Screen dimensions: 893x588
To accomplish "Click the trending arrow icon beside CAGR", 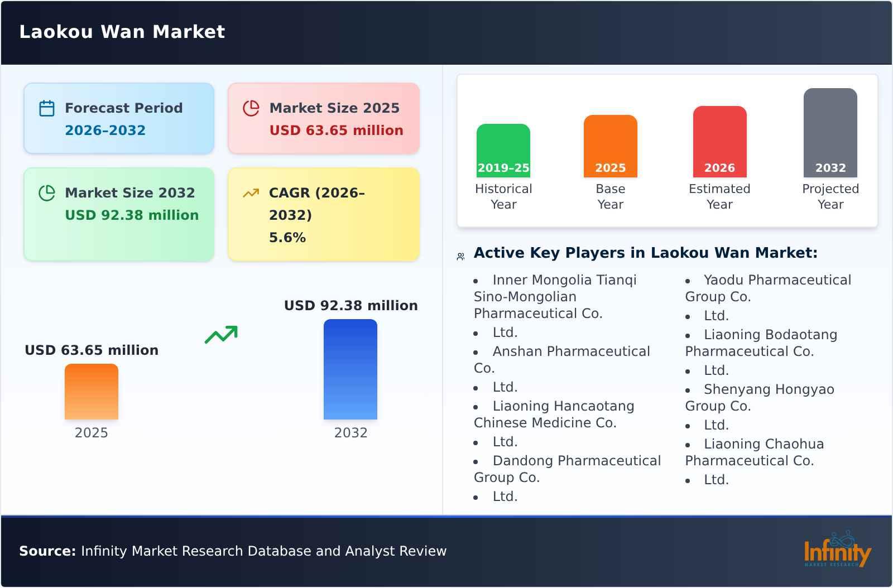I will tap(251, 193).
